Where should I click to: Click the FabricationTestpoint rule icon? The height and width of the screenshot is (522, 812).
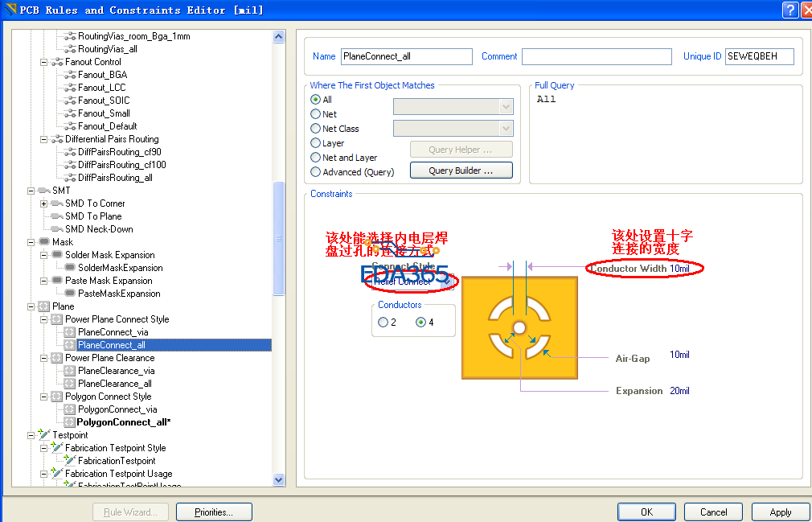point(70,461)
